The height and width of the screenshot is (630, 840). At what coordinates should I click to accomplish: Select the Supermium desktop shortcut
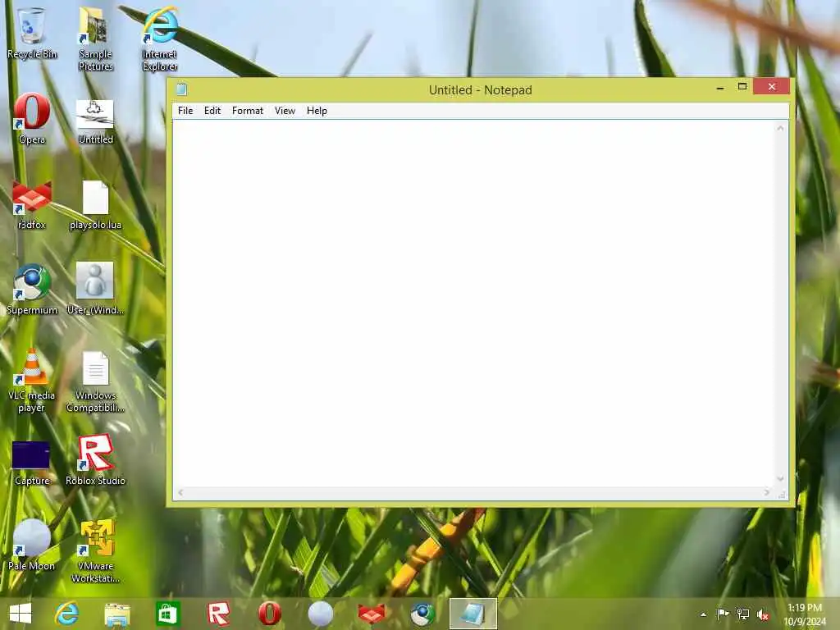[x=32, y=290]
